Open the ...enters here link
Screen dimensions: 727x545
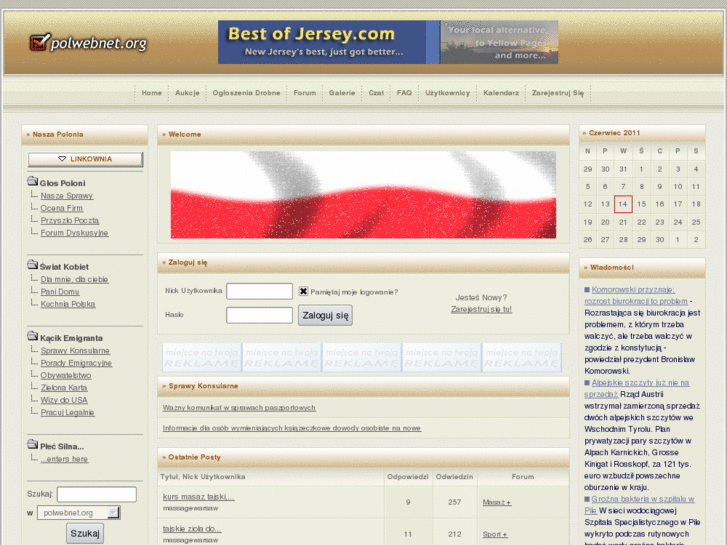pyautogui.click(x=64, y=459)
